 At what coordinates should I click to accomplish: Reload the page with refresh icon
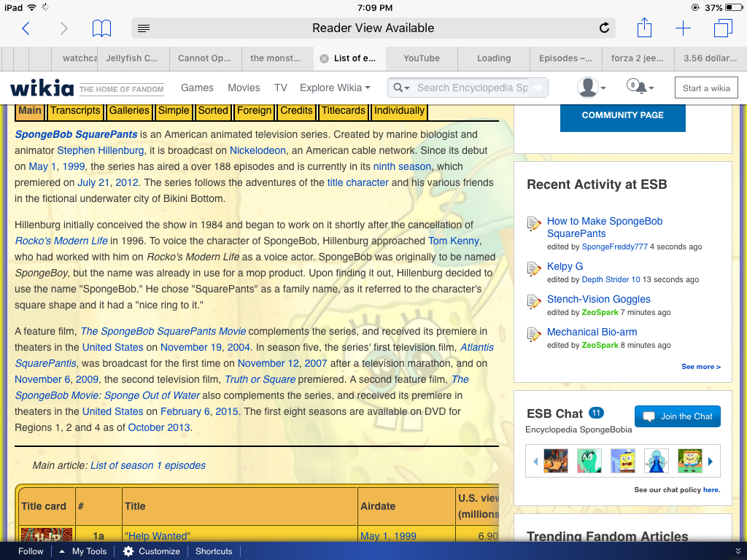coord(604,28)
